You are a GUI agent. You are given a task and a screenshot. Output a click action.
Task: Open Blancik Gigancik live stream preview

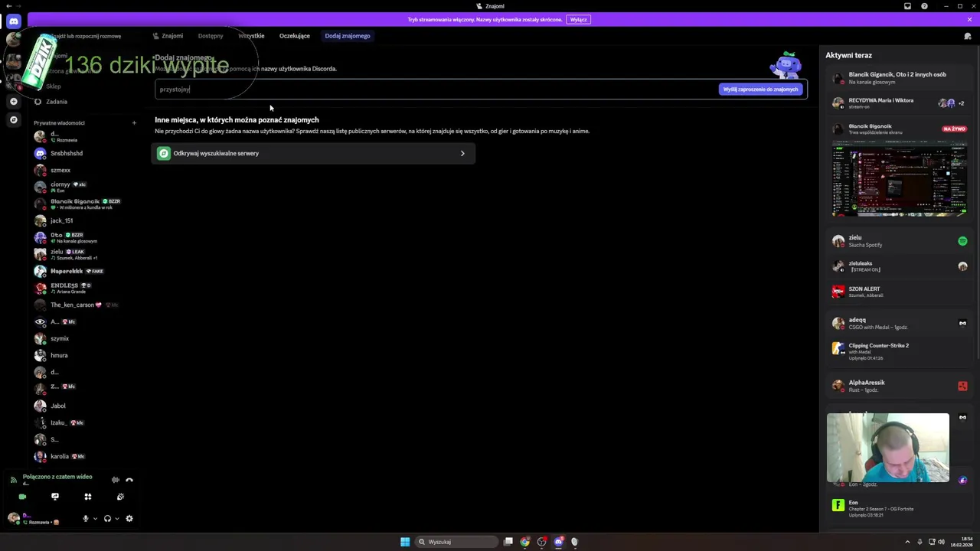point(900,179)
